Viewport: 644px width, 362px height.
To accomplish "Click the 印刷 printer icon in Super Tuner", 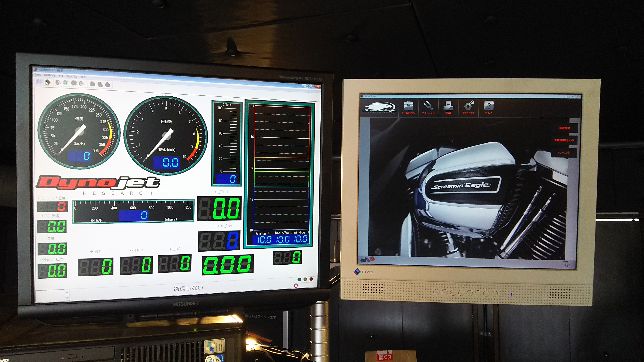I will 448,108.
